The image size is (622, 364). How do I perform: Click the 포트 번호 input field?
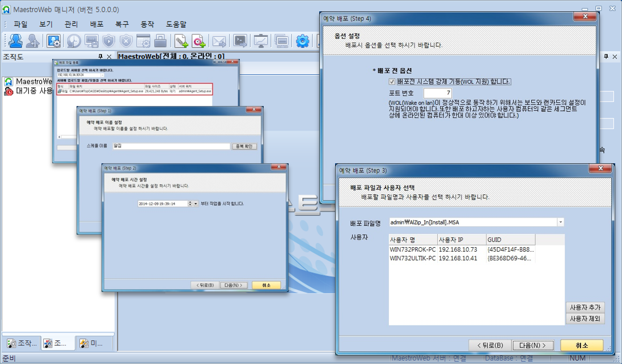click(437, 93)
